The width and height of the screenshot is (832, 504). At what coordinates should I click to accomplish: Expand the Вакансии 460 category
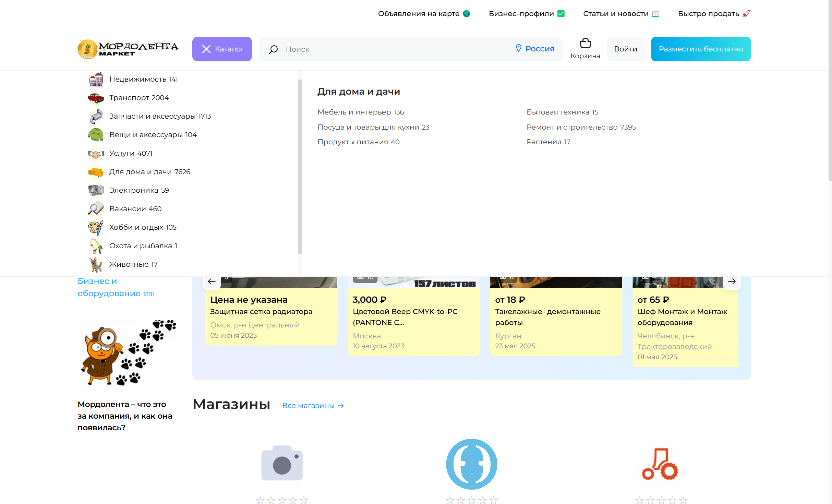pos(135,209)
